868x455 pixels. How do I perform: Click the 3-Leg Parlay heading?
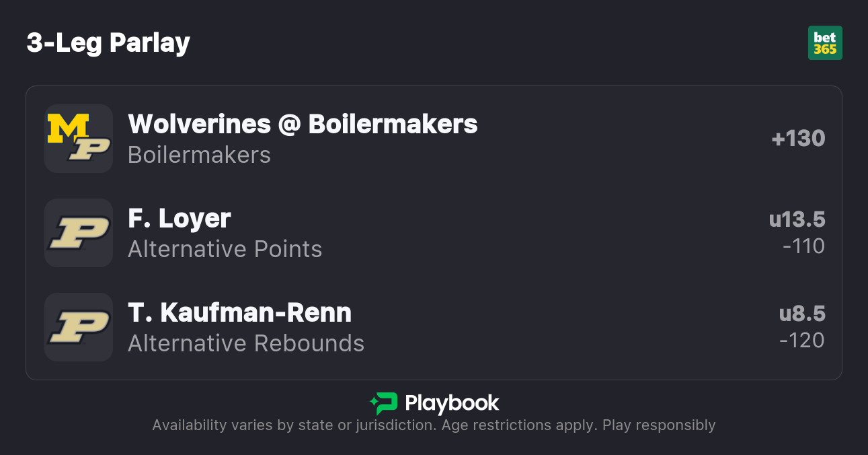(108, 43)
